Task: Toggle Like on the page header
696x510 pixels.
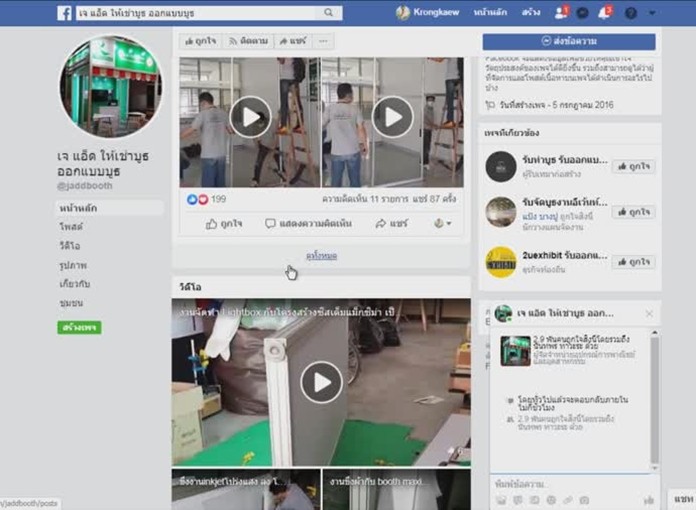Action: pos(201,41)
